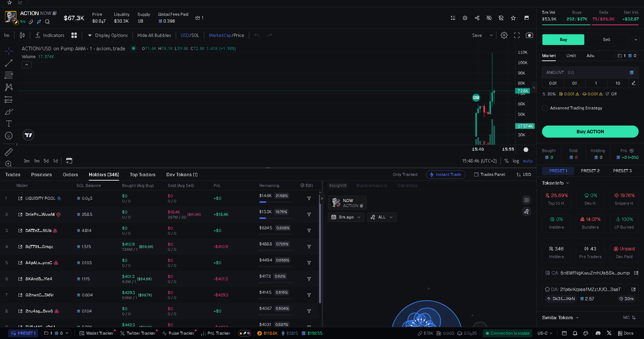This screenshot has width=644, height=339.
Task: Select the Limit order tab
Action: (x=571, y=55)
